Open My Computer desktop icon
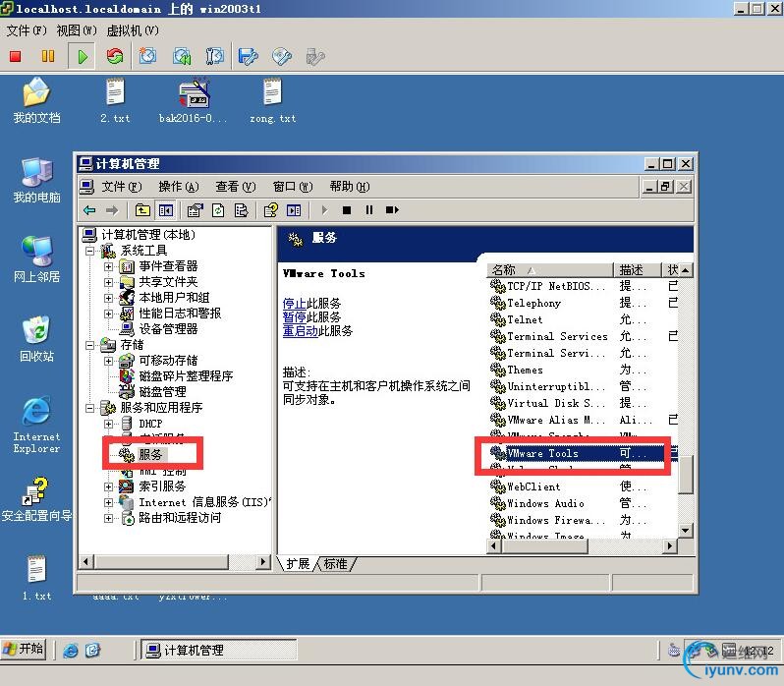Viewport: 784px width, 686px height. coord(36,181)
